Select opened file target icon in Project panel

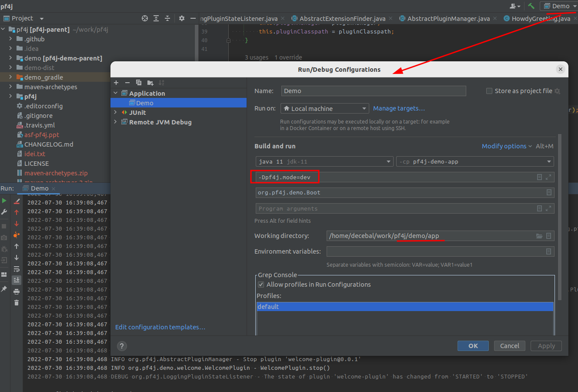[145, 18]
